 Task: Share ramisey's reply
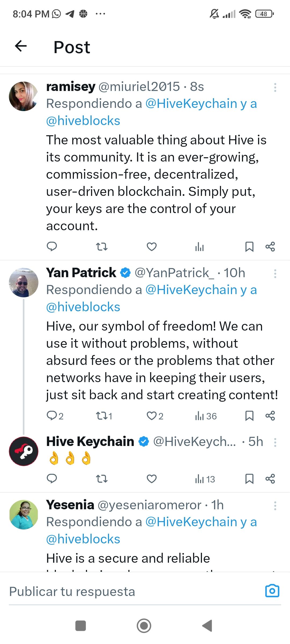[270, 246]
